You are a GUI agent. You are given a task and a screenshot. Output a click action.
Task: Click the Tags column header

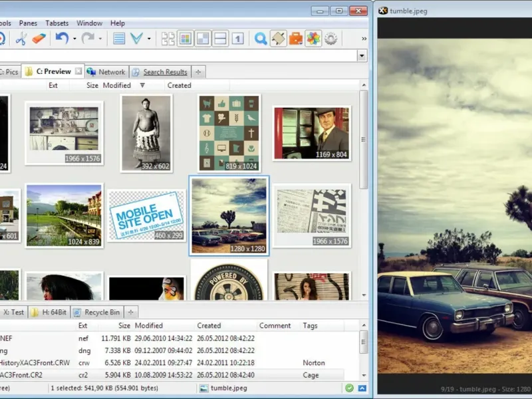310,326
